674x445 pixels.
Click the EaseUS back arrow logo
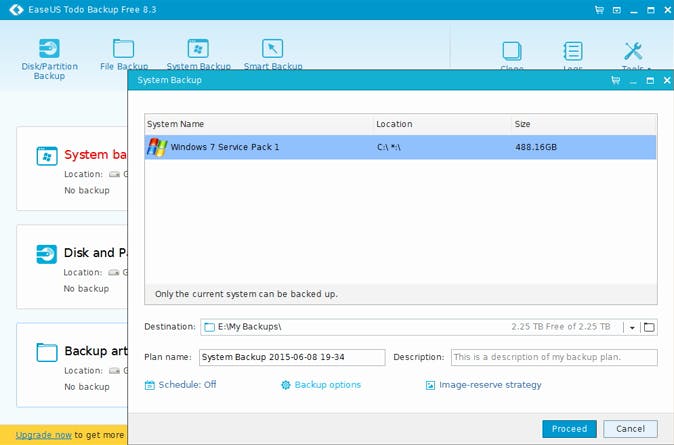(x=16, y=9)
